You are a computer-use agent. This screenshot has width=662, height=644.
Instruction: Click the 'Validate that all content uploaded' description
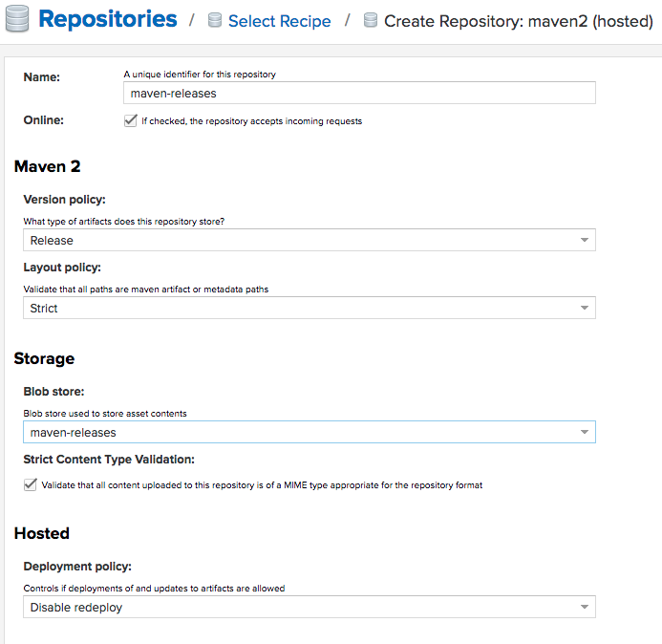[262, 485]
